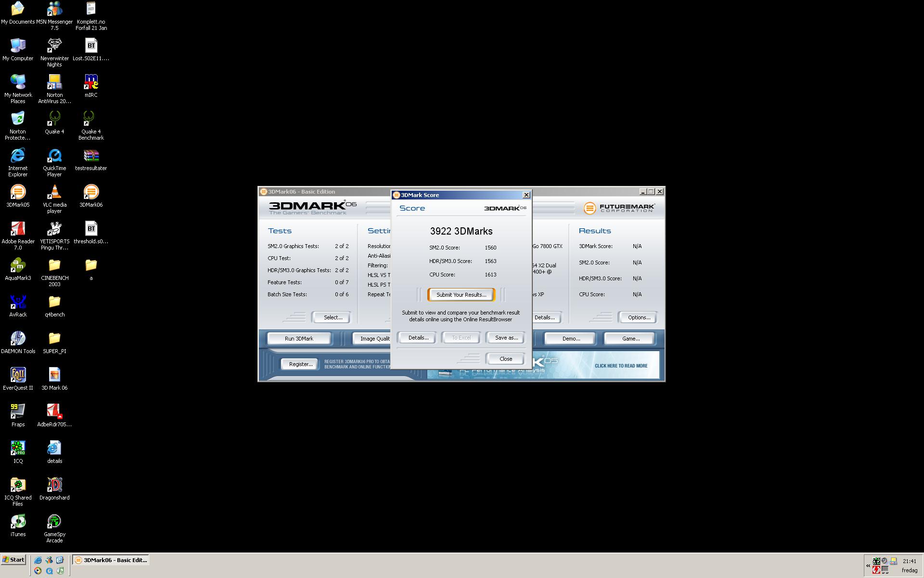Click the Run 3DMark button
The image size is (924, 578).
coord(299,339)
